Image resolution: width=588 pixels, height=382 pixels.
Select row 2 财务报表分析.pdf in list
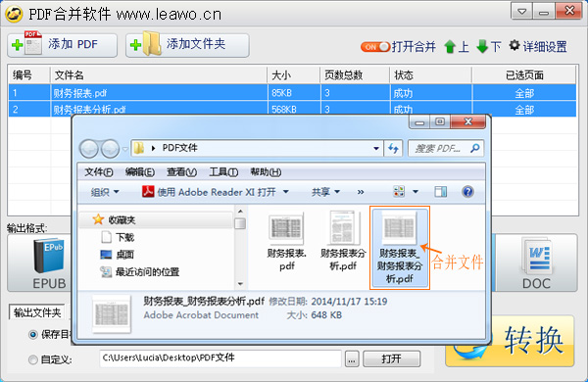pyautogui.click(x=292, y=109)
